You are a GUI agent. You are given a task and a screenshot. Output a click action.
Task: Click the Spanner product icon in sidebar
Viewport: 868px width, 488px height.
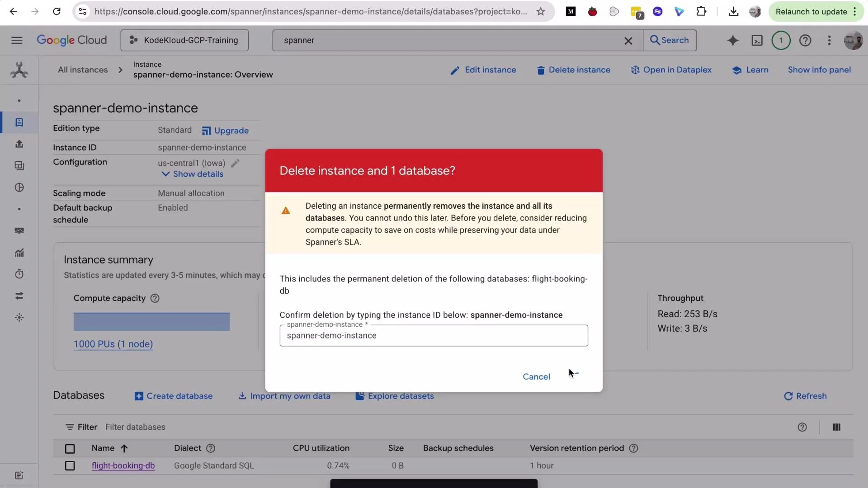tap(19, 70)
